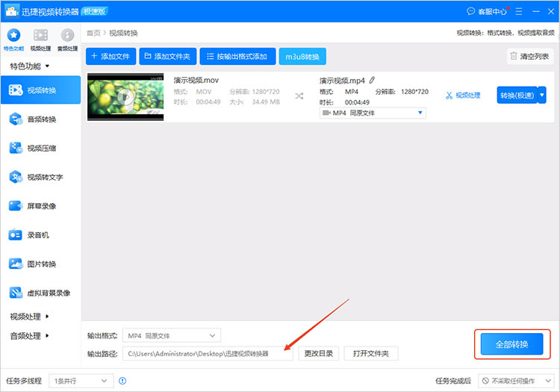Open 视频压缩 in the sidebar
This screenshot has height=392, width=560.
pos(41,148)
